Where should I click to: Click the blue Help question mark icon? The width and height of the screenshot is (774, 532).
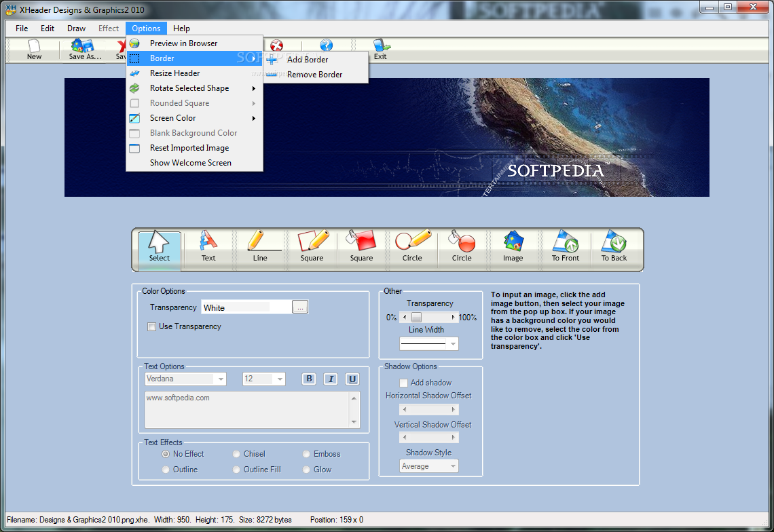pos(326,45)
